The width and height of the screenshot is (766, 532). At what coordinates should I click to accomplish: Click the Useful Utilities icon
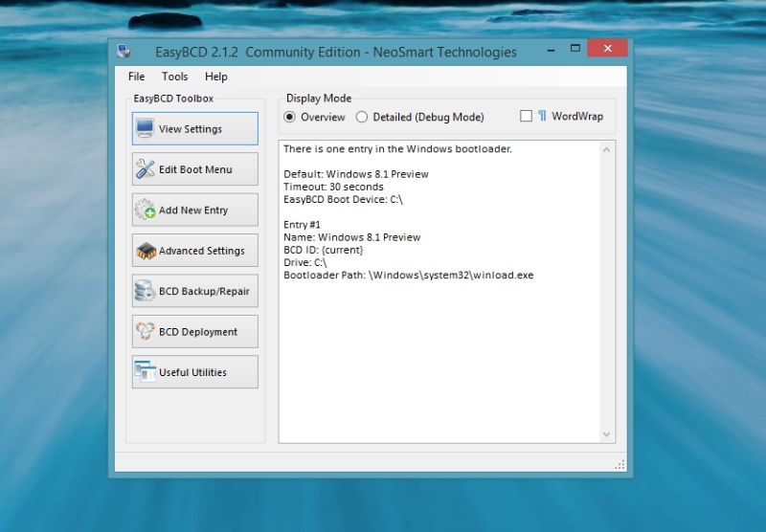pyautogui.click(x=146, y=372)
